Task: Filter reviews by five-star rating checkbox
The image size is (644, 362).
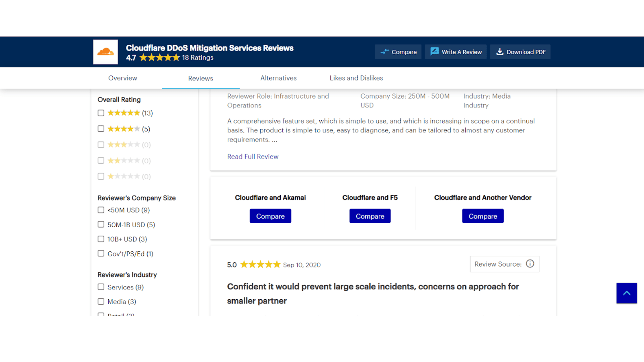Action: pyautogui.click(x=101, y=113)
